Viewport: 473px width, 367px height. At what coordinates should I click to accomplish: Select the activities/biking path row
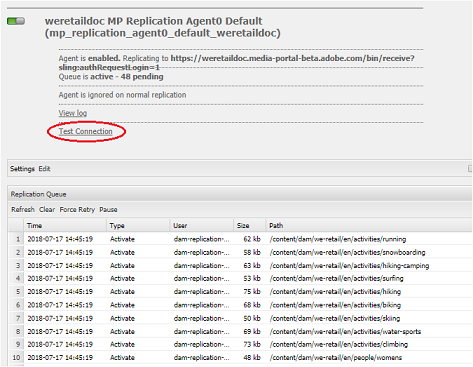coord(240,305)
